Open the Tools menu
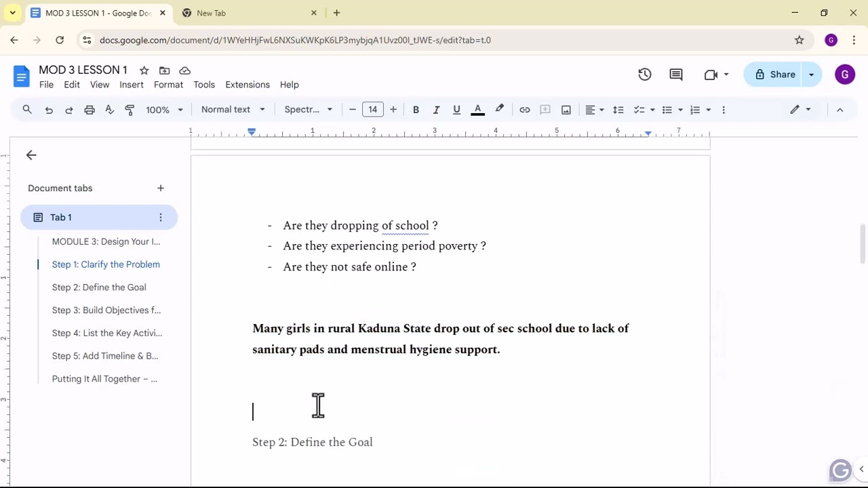 coord(204,85)
